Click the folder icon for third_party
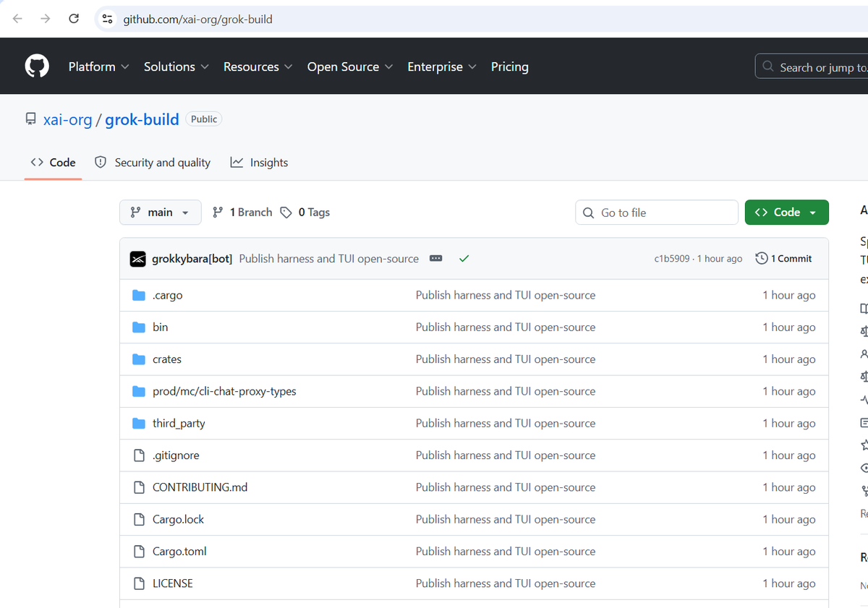The width and height of the screenshot is (868, 608). coord(139,424)
